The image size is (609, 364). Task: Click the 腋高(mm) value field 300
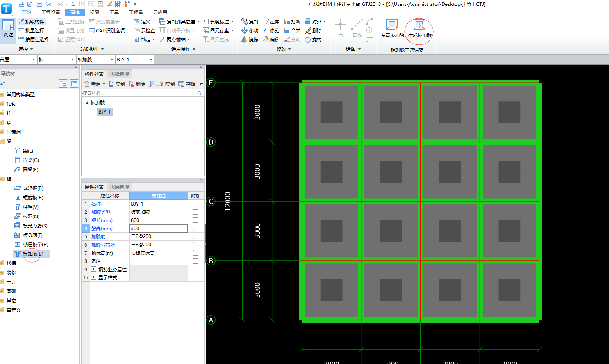point(159,228)
